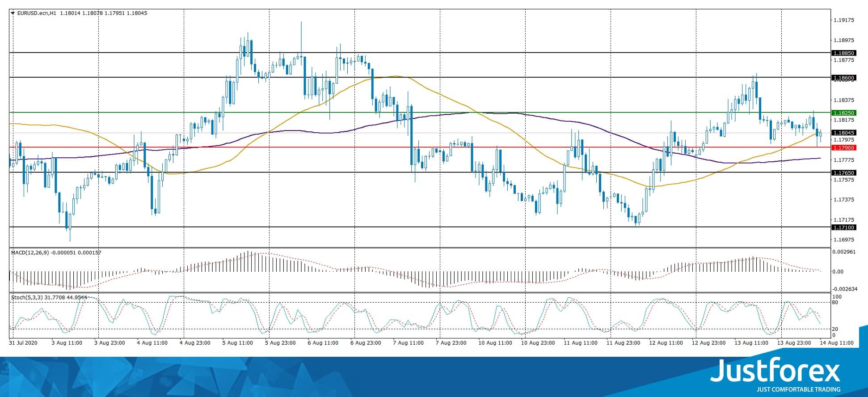Click the 1.17375 price scale value
Viewport: 868px width, 397px height.
(844, 199)
